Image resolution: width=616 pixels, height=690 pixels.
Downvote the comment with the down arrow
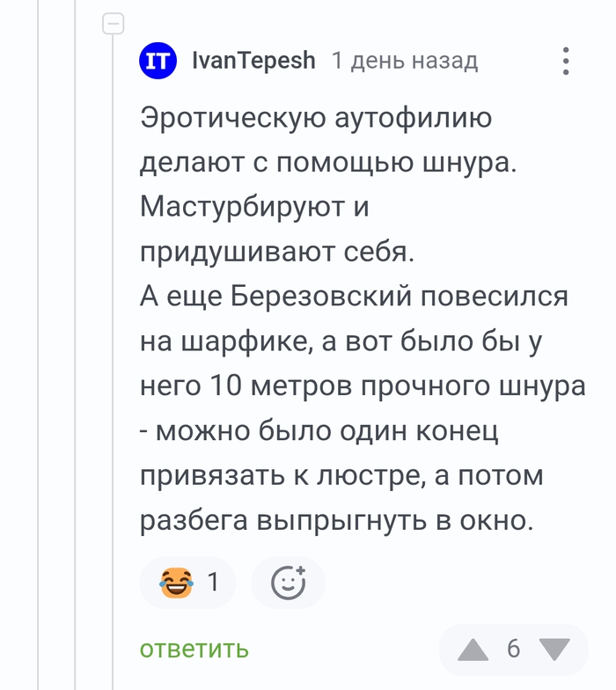pos(554,650)
